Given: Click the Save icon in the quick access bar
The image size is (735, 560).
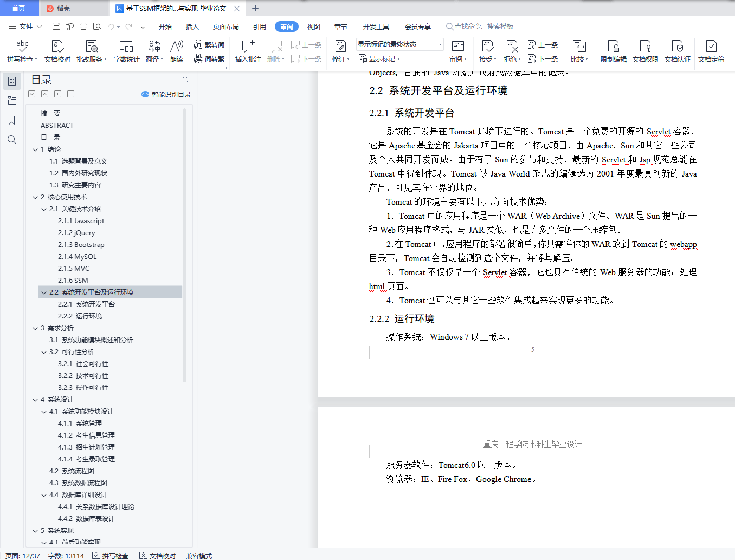Looking at the screenshot, I should [56, 27].
